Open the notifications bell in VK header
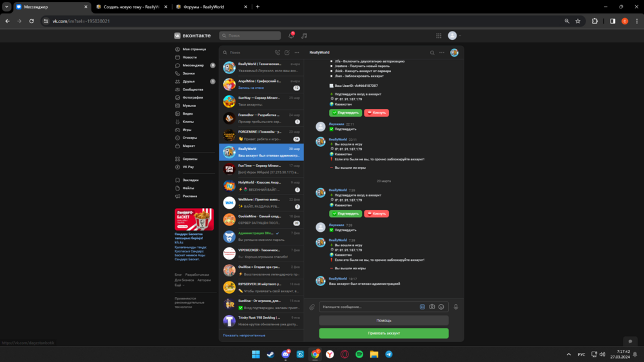Viewport: 644px width, 362px height. 291,35
